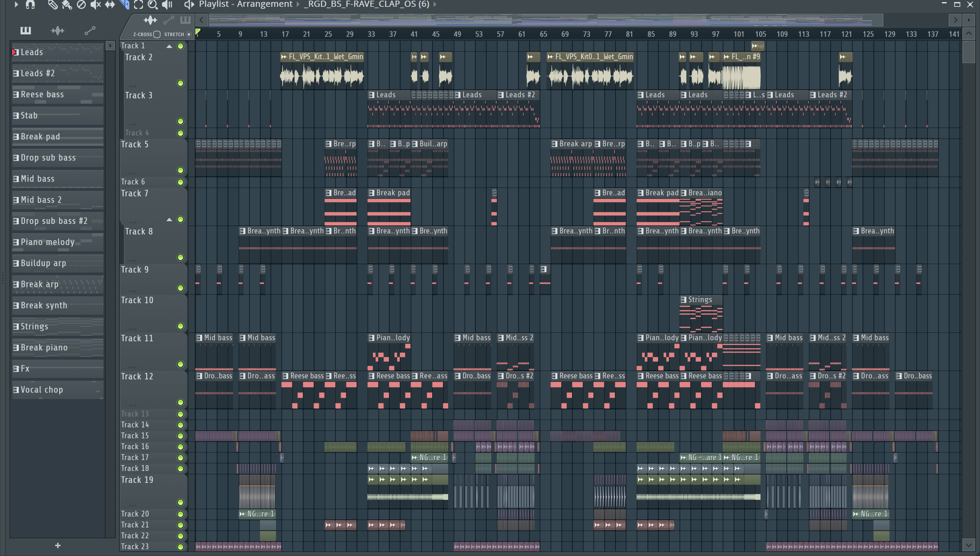
Task: Click the speaker icon beside Playlist title
Action: coord(189,4)
